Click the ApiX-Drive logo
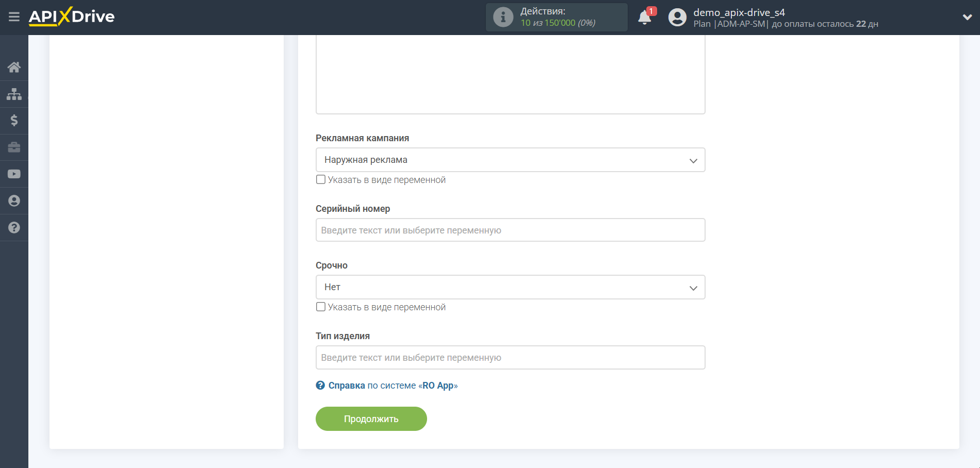Viewport: 980px width, 468px height. point(72,16)
